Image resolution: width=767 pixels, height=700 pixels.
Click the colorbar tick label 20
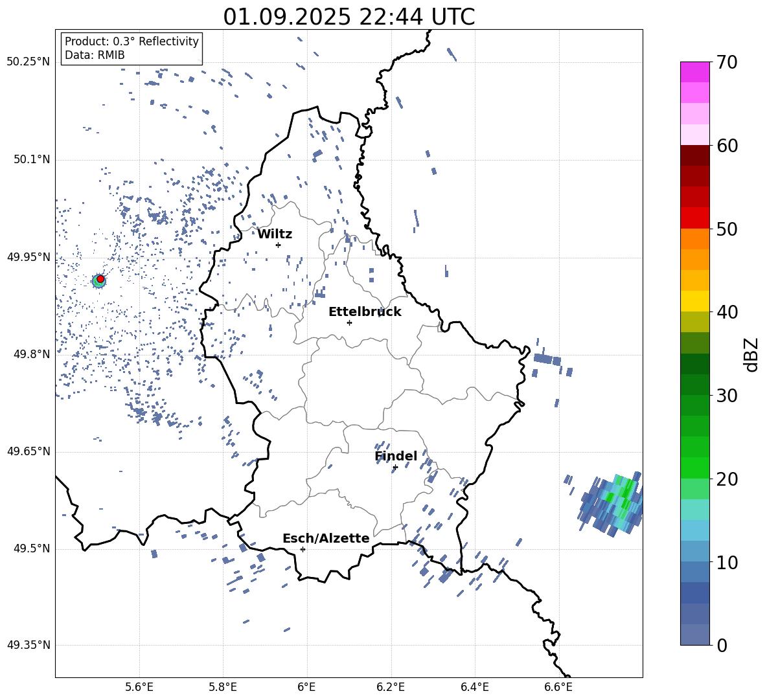point(727,479)
